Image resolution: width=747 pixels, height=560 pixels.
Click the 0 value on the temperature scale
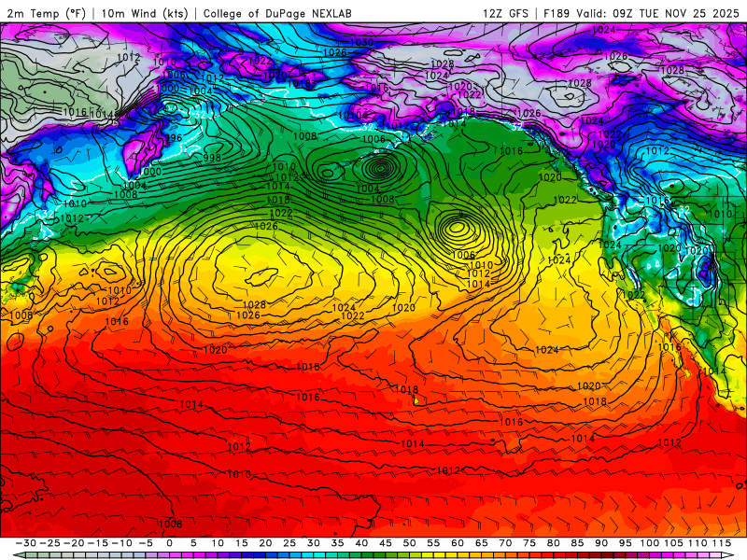pos(170,543)
